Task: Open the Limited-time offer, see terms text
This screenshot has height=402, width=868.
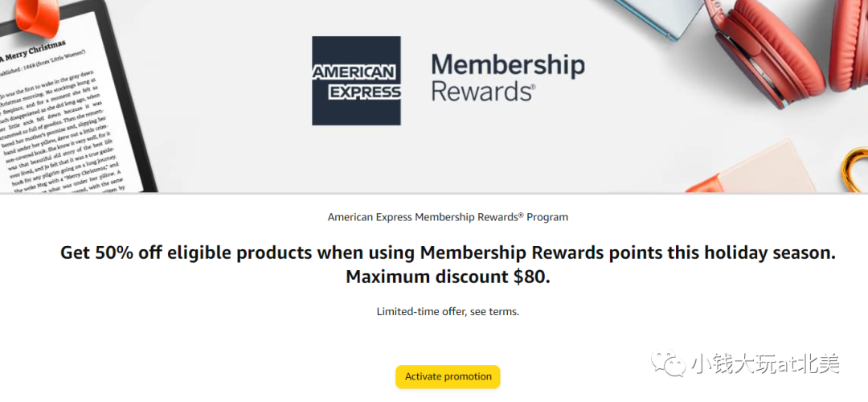Action: pos(448,311)
